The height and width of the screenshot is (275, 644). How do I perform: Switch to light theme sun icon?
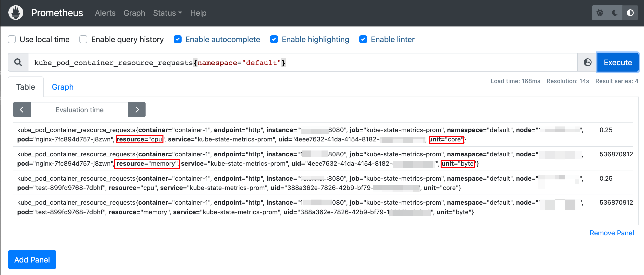click(x=600, y=13)
